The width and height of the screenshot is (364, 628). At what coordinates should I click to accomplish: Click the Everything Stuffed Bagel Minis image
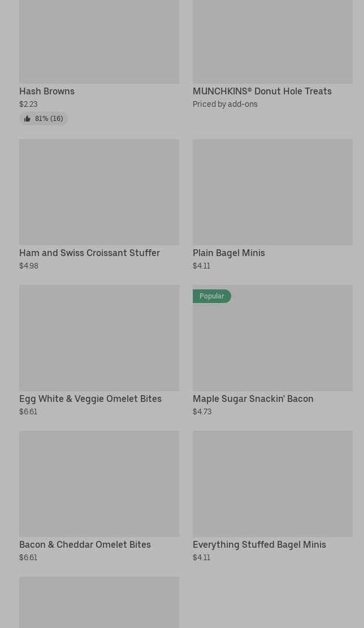(x=272, y=483)
